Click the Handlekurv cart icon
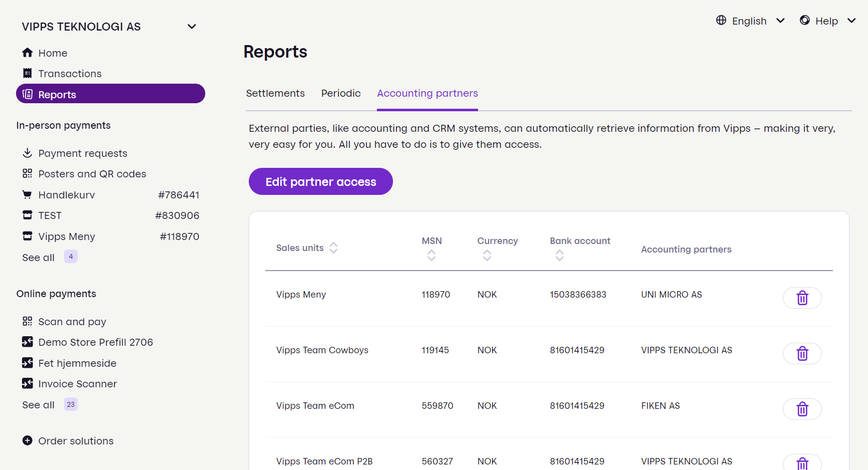Viewport: 868px width, 470px height. coord(28,194)
